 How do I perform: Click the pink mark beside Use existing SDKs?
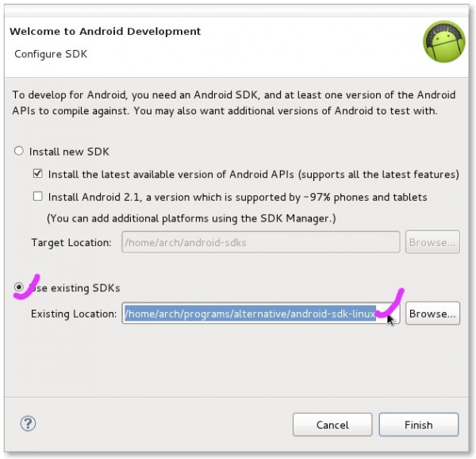23,290
